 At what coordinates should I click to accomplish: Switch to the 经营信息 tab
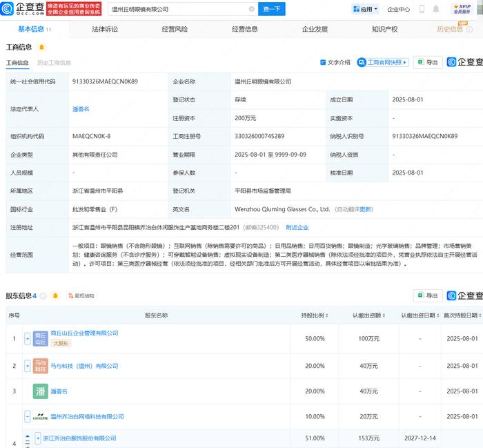pos(244,29)
